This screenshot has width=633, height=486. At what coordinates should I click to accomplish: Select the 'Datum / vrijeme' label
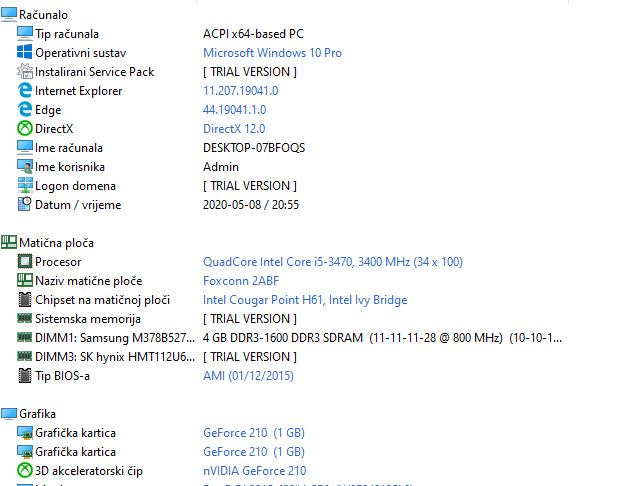point(78,205)
